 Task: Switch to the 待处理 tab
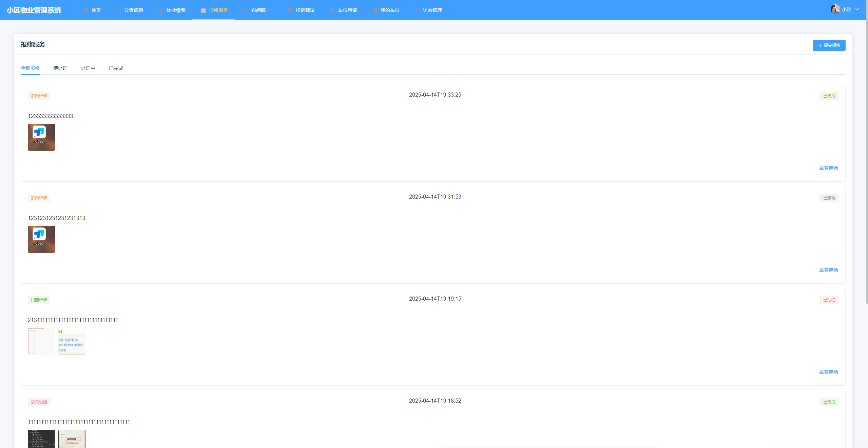pyautogui.click(x=60, y=68)
